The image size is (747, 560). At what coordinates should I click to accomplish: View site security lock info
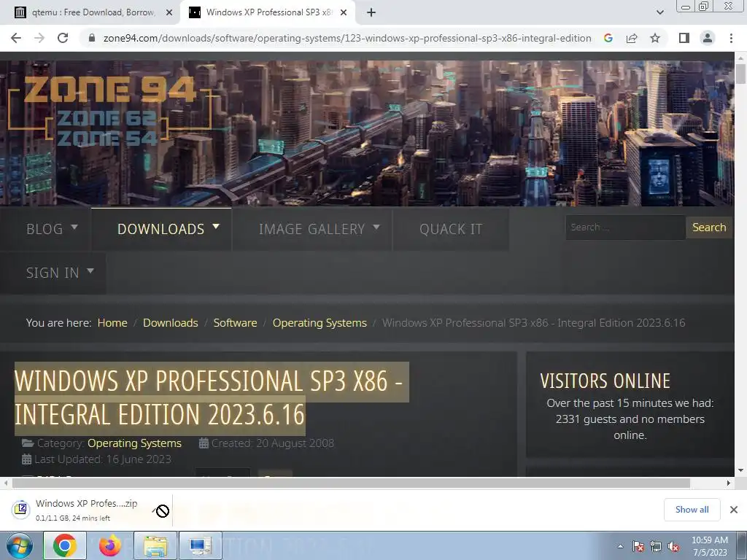pos(92,38)
